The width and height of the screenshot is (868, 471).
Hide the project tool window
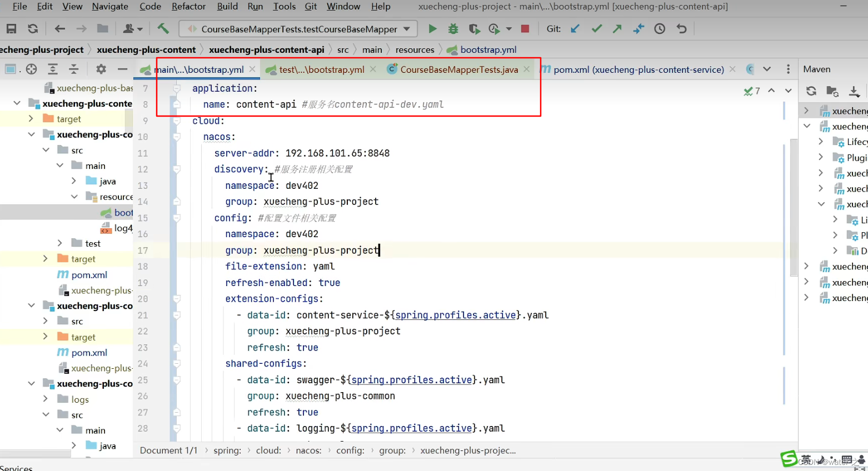[x=122, y=69]
